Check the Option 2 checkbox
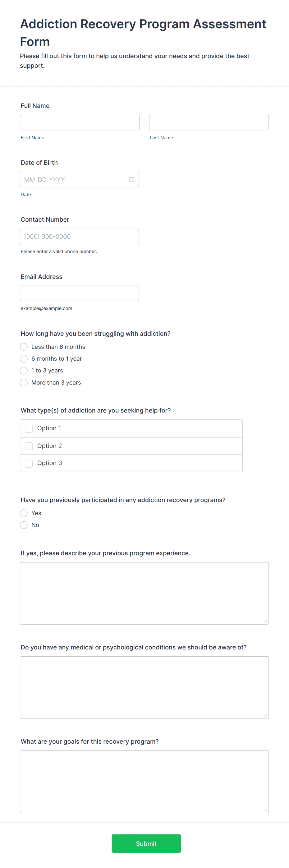Image resolution: width=289 pixels, height=868 pixels. [x=29, y=446]
